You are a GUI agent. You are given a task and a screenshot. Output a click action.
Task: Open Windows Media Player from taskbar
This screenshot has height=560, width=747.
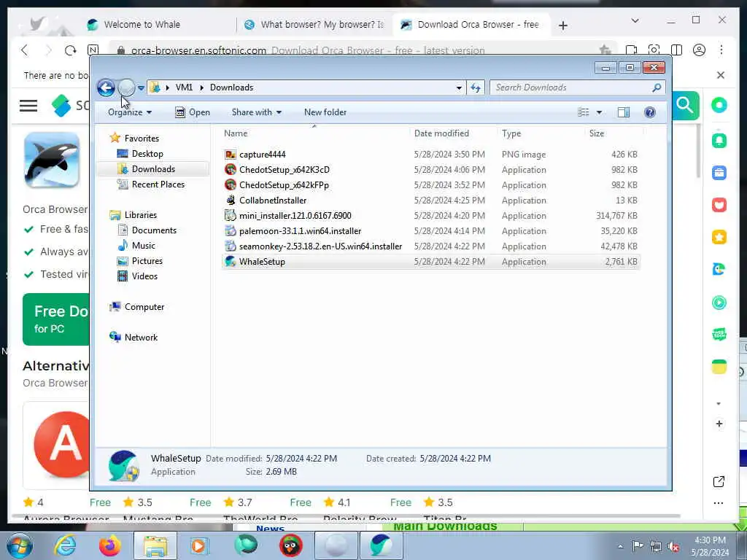pyautogui.click(x=199, y=545)
